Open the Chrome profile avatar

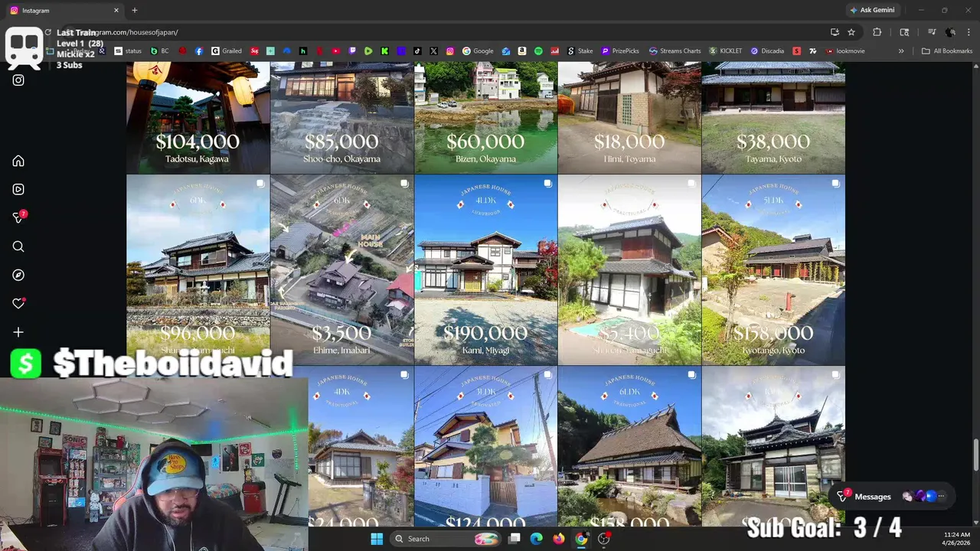(951, 32)
